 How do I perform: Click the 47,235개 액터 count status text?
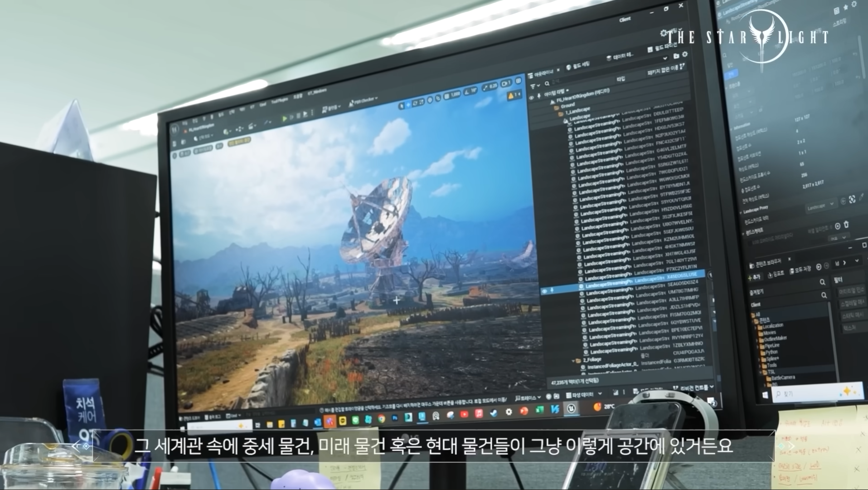[x=574, y=382]
